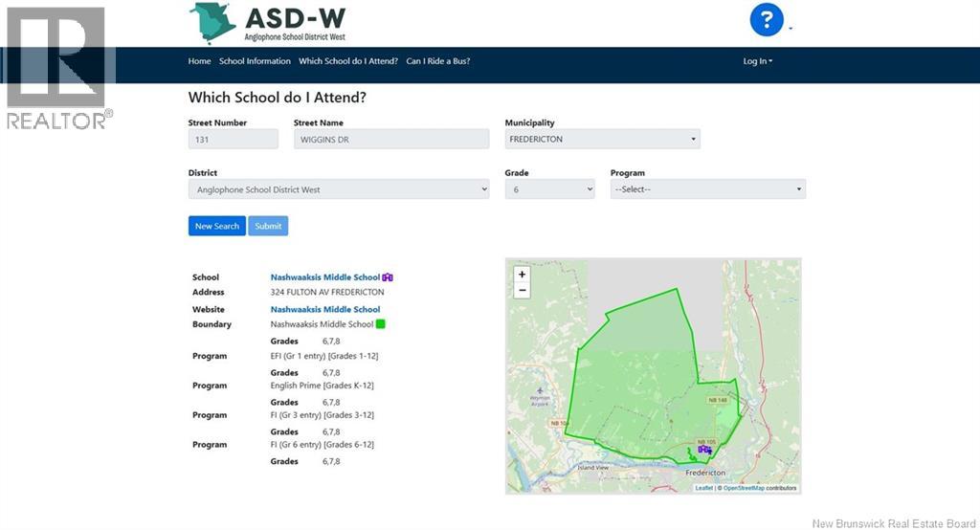Go to School Information in the navigation bar
Screen dimensions: 980x530
click(255, 61)
